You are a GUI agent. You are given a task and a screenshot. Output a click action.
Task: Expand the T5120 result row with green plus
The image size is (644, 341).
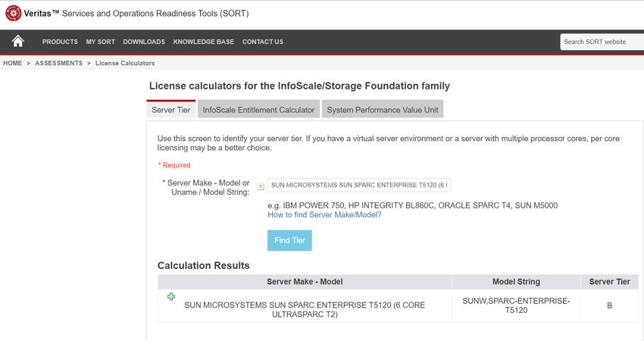pyautogui.click(x=171, y=296)
